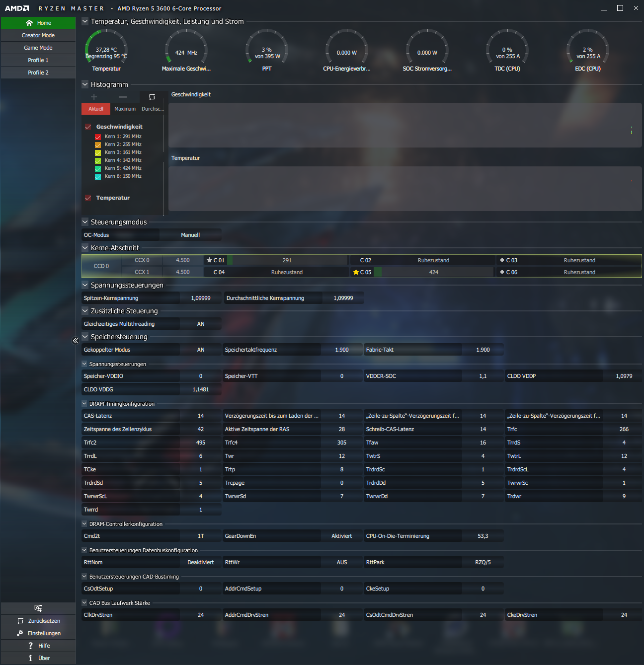This screenshot has height=665, width=644.
Task: Click the dot marker on core C 03
Action: [x=502, y=260]
